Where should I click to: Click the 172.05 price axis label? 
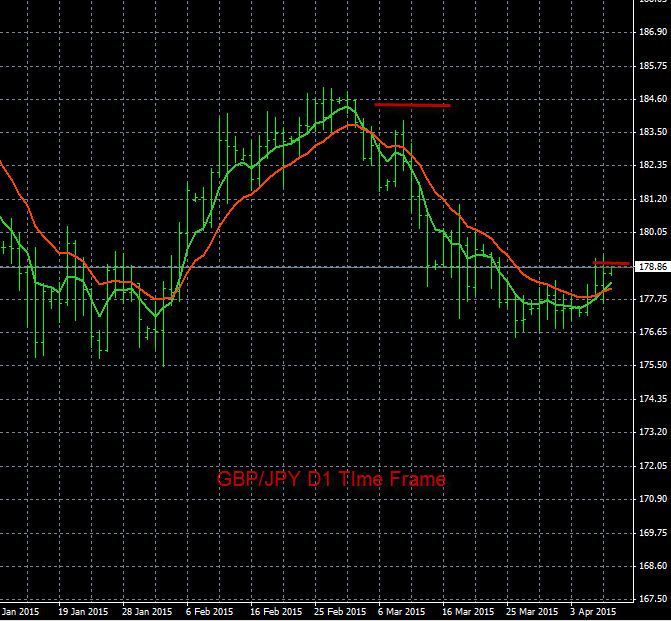tap(653, 466)
